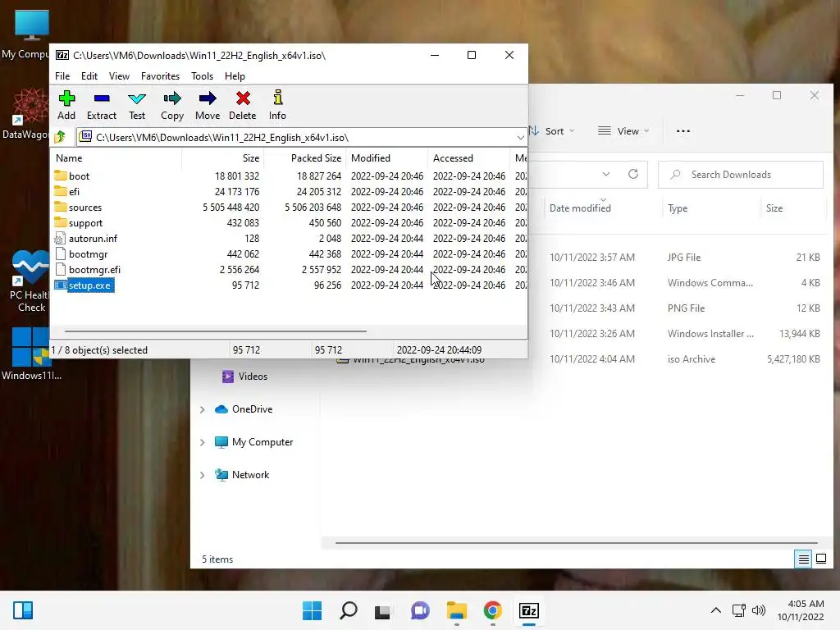The height and width of the screenshot is (630, 840).
Task: Click the 7-Zip address path field
Action: click(295, 138)
